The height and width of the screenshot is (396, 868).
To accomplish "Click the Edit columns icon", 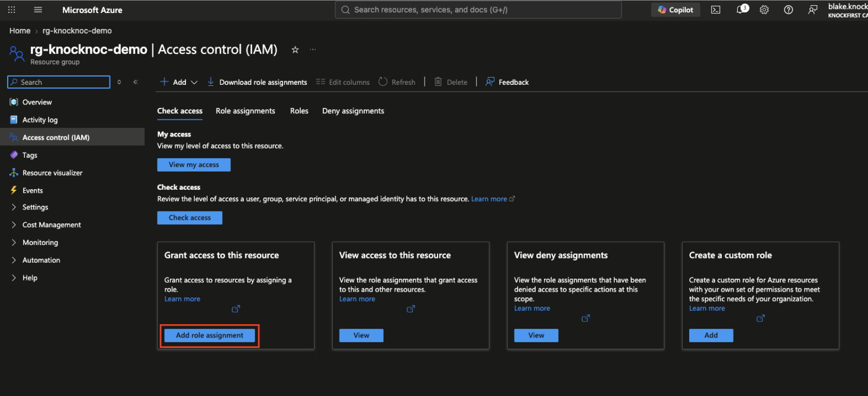I will coord(320,82).
